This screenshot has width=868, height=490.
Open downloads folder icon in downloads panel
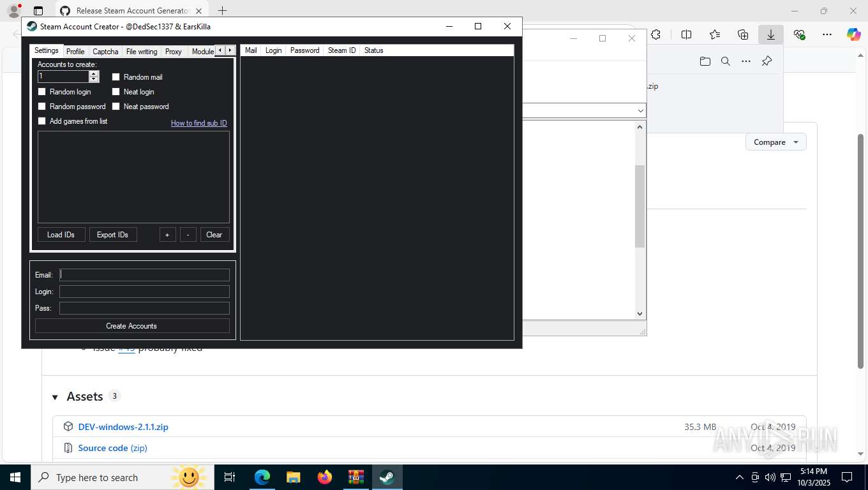point(705,61)
